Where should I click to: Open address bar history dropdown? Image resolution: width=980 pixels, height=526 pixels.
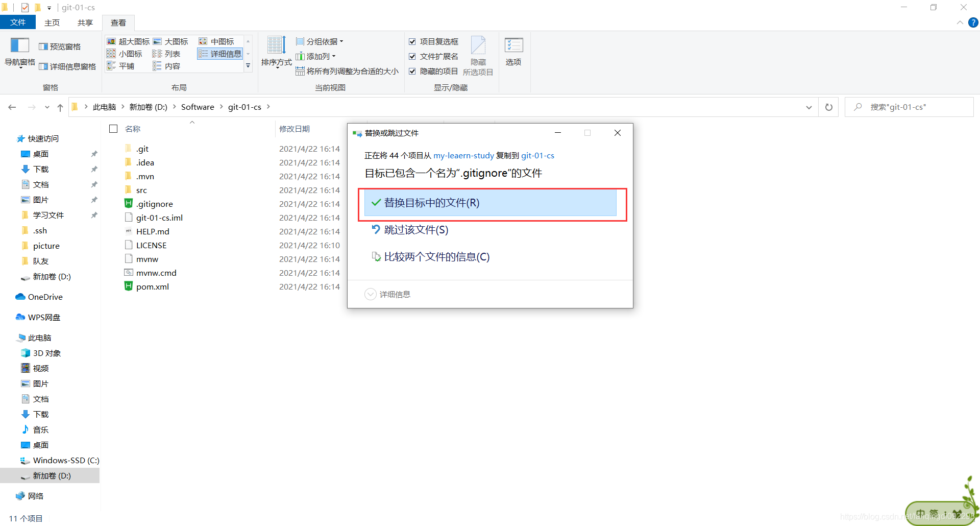pos(808,107)
